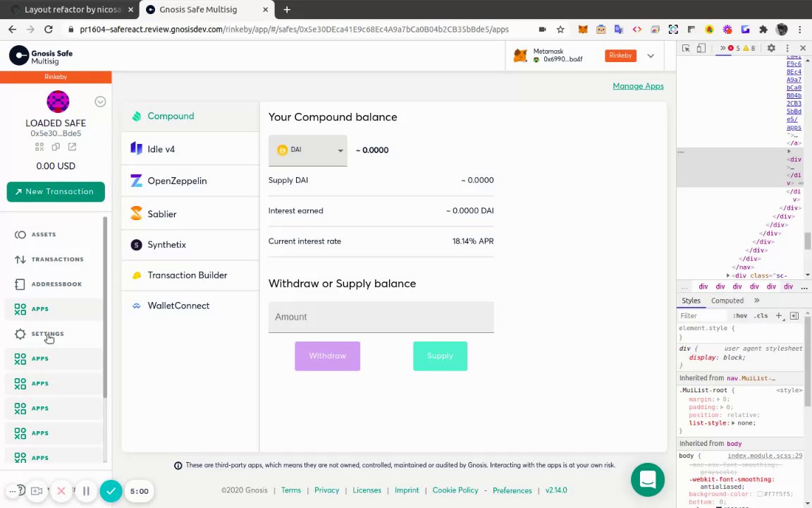The height and width of the screenshot is (508, 812).
Task: Open the Intercom chat bubble
Action: tap(647, 480)
